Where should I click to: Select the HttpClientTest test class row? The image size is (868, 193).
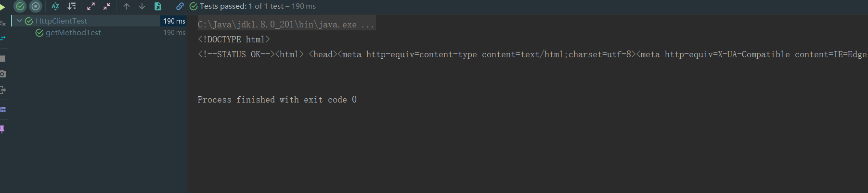pos(99,21)
